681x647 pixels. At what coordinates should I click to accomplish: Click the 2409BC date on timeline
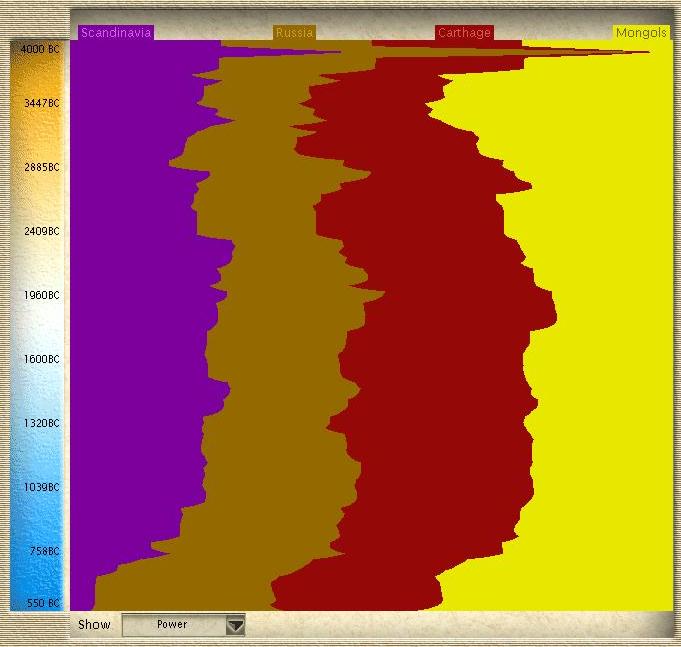click(41, 231)
